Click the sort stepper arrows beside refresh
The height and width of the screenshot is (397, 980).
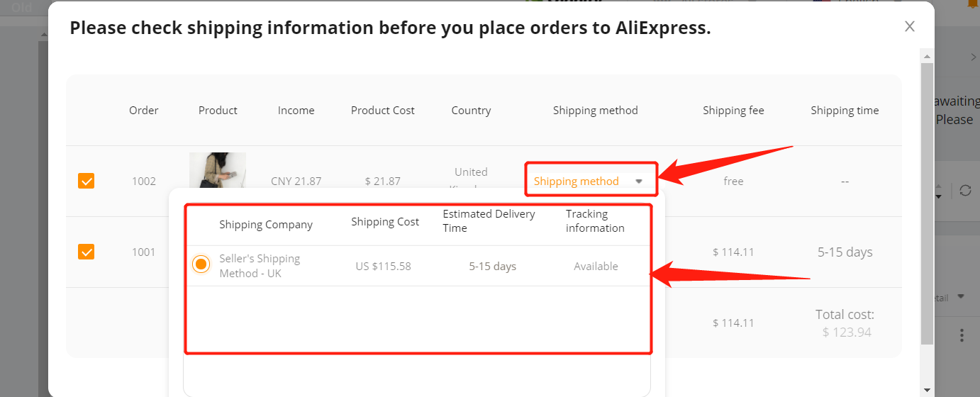tap(940, 191)
